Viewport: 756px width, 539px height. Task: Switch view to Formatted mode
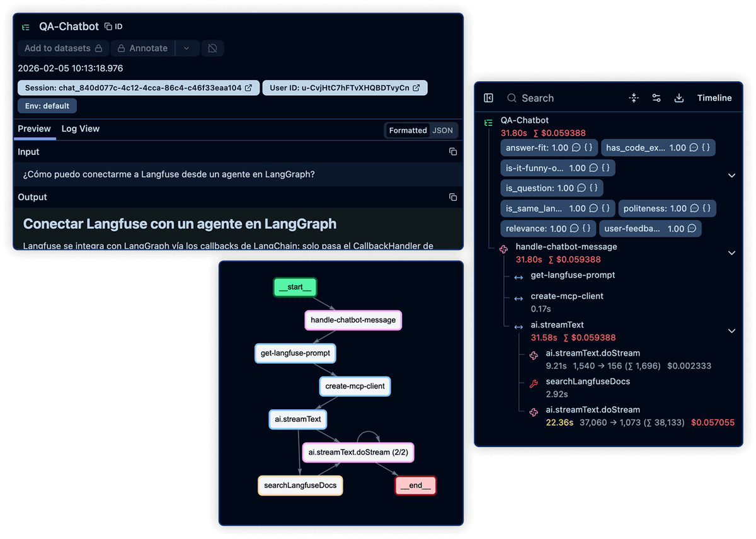(x=408, y=130)
